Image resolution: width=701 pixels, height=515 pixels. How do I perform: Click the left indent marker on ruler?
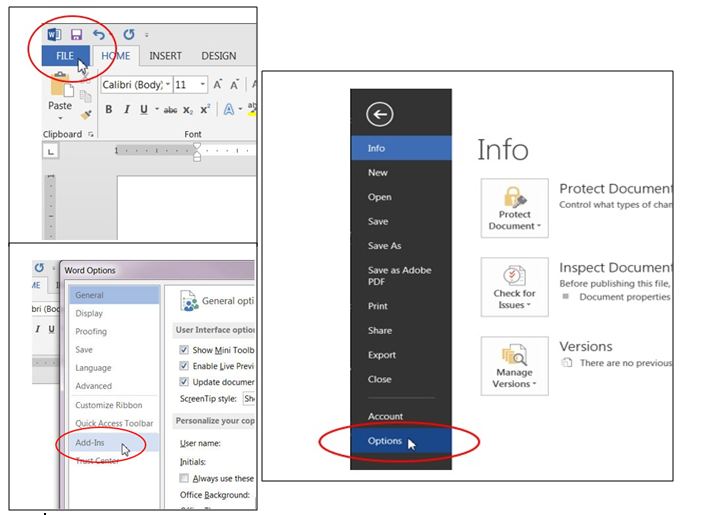coord(197,156)
